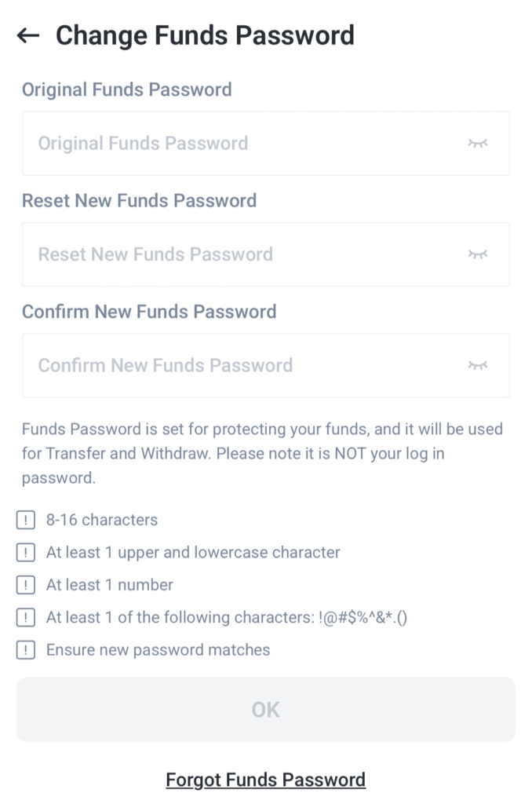Image resolution: width=532 pixels, height=804 pixels.
Task: Click the funds password explanation paragraph
Action: click(262, 453)
